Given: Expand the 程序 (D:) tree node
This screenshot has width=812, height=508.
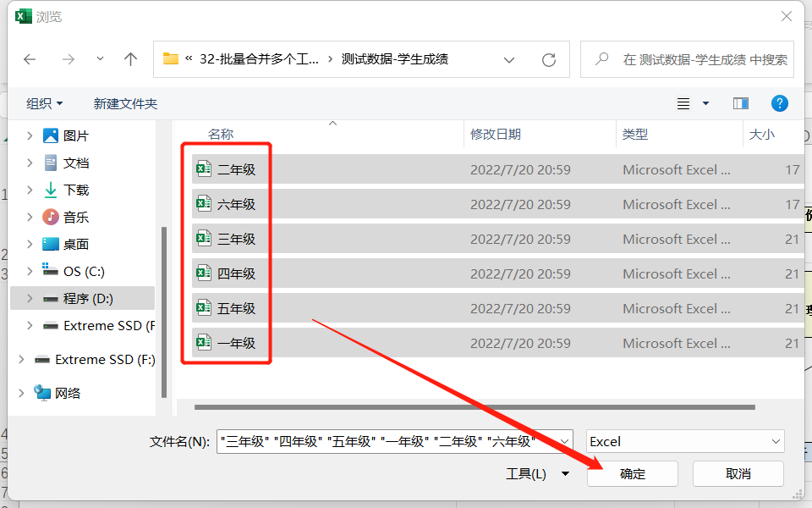Looking at the screenshot, I should (x=30, y=299).
